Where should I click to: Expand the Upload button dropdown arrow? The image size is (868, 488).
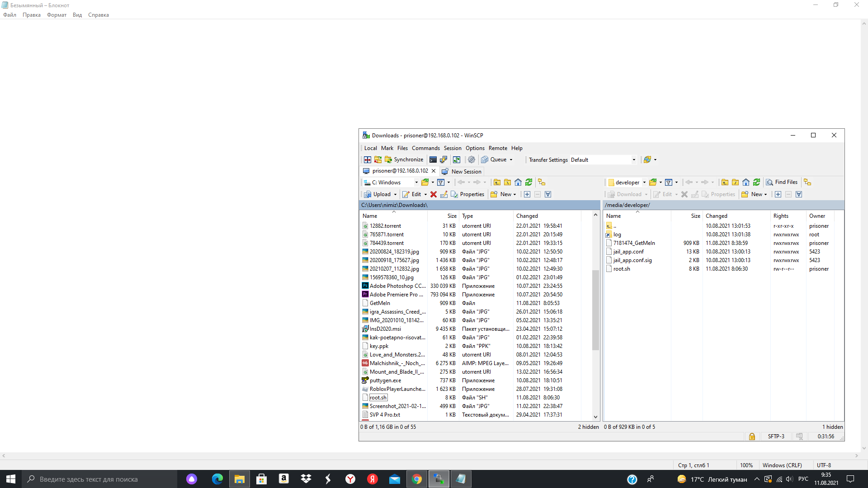coord(395,194)
